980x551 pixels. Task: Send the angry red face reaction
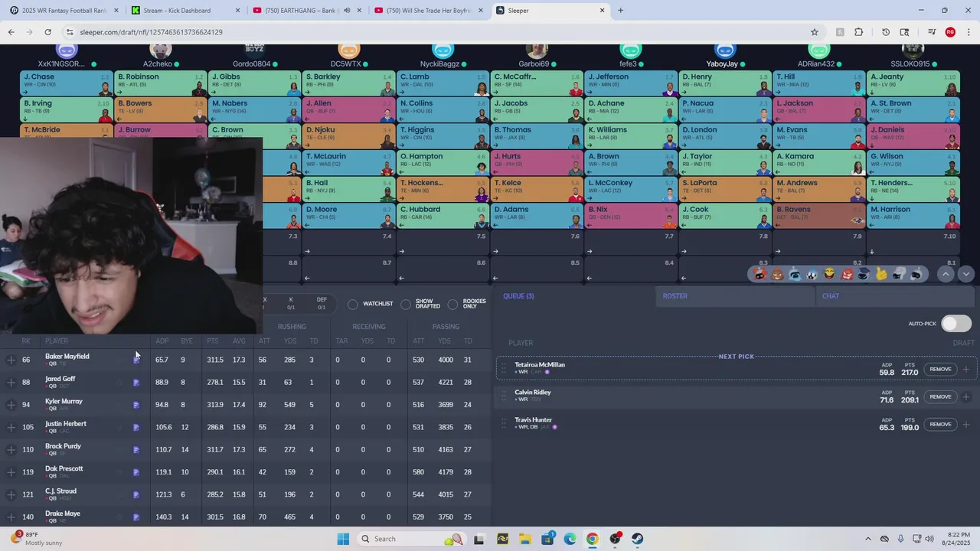(848, 274)
